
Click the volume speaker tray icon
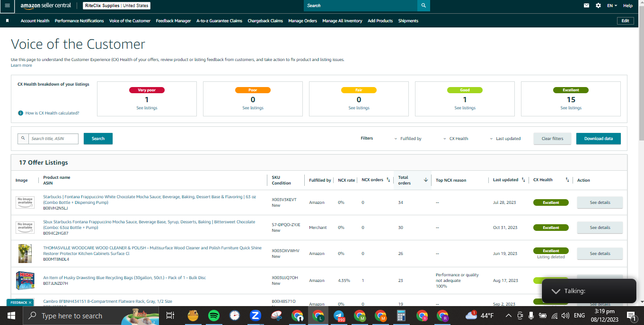click(x=564, y=316)
